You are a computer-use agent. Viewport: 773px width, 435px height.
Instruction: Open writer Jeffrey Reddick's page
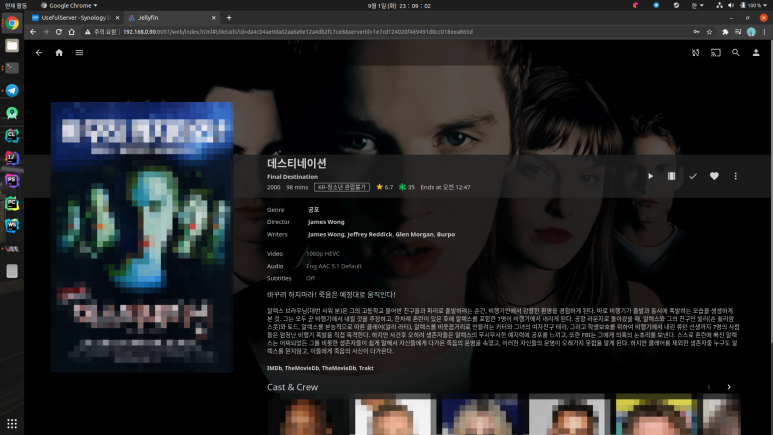(x=369, y=234)
